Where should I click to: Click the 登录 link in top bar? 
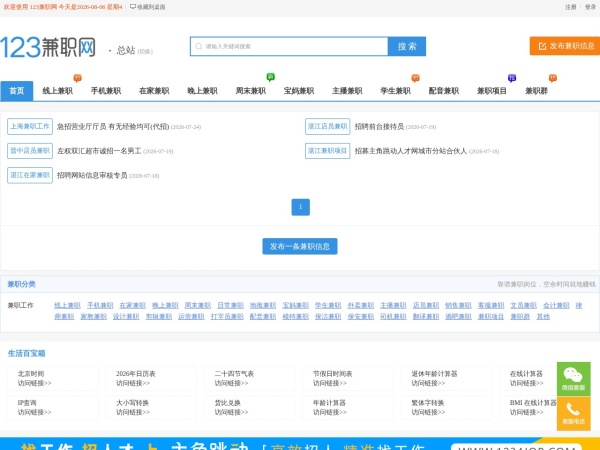point(590,7)
